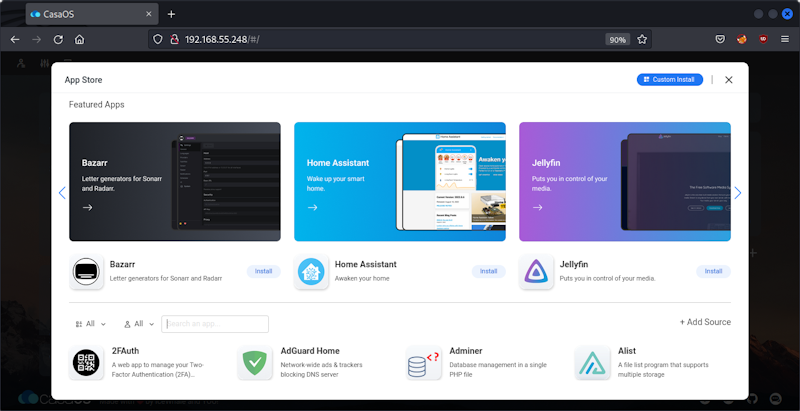Click Add Source link

[x=705, y=322]
